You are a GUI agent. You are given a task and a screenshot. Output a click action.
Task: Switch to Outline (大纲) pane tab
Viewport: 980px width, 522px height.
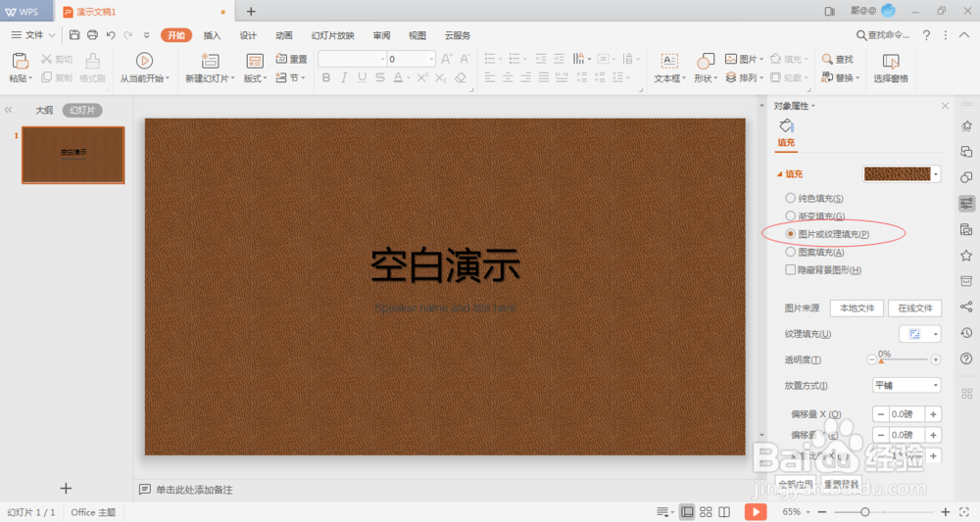click(44, 111)
